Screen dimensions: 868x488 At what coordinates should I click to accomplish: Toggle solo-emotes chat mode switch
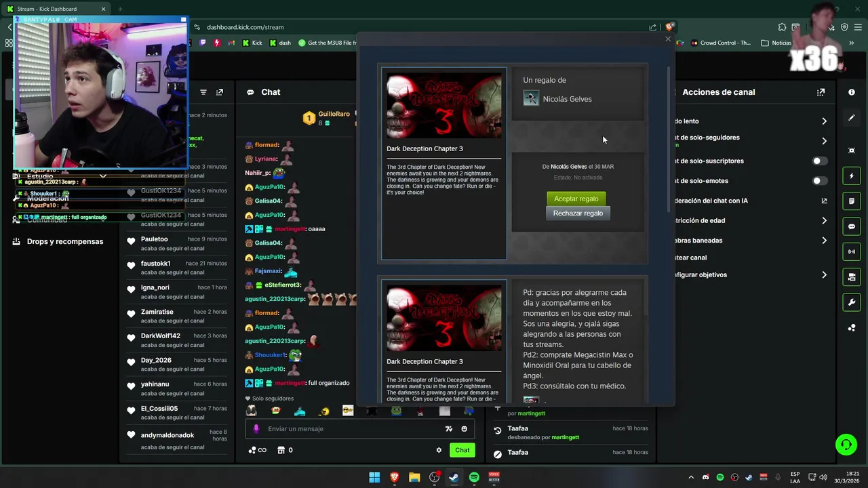pos(820,181)
